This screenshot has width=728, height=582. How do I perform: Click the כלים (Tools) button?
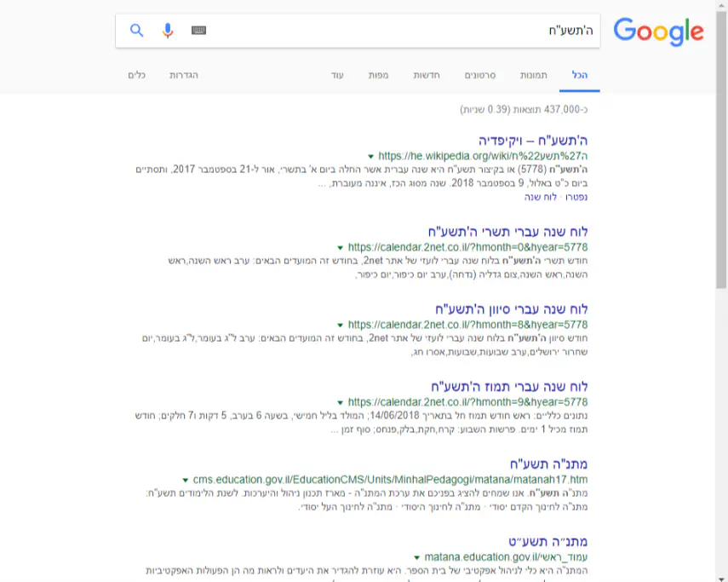(x=137, y=75)
